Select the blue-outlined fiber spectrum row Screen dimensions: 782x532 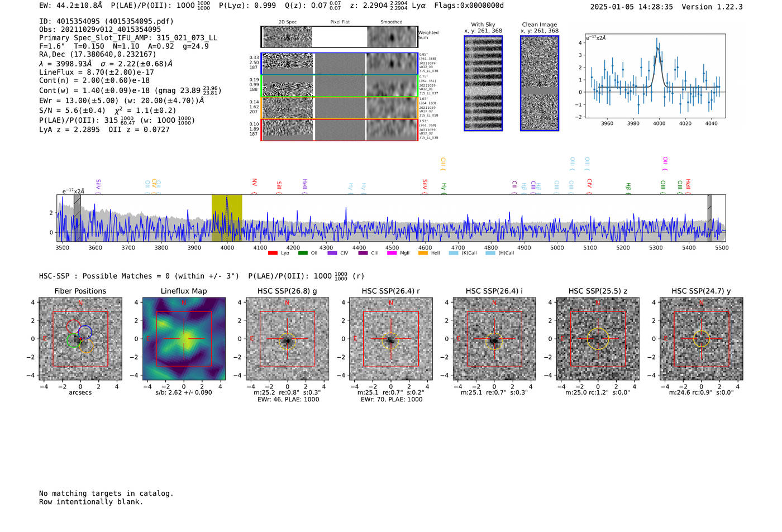pos(339,64)
